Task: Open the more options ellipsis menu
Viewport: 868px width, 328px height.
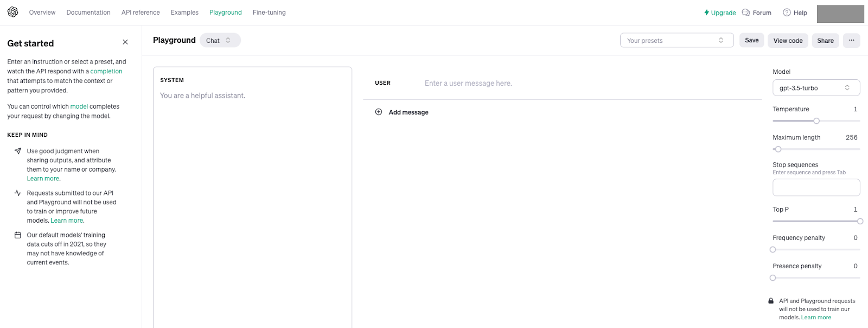Action: 852,40
